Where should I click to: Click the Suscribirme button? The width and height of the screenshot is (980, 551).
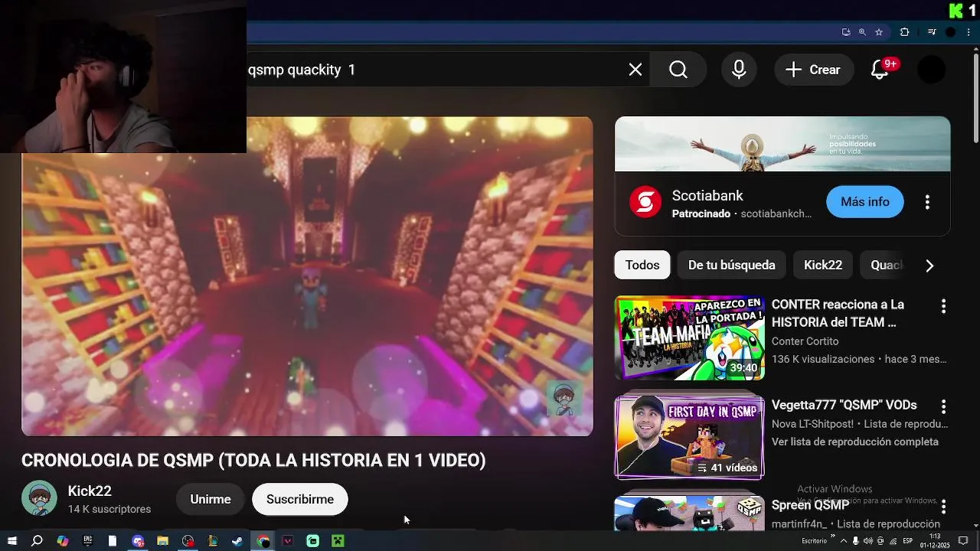(300, 499)
